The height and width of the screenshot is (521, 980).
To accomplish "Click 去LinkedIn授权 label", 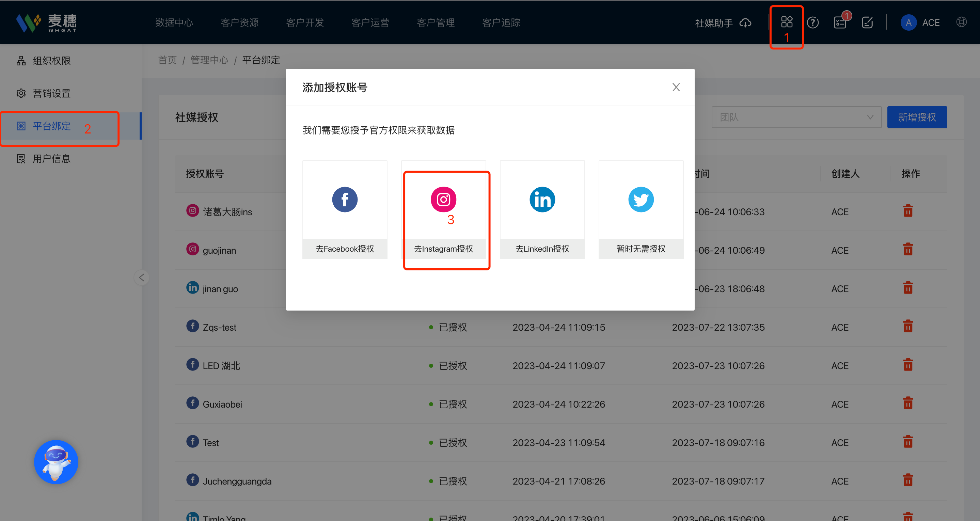I will click(542, 249).
